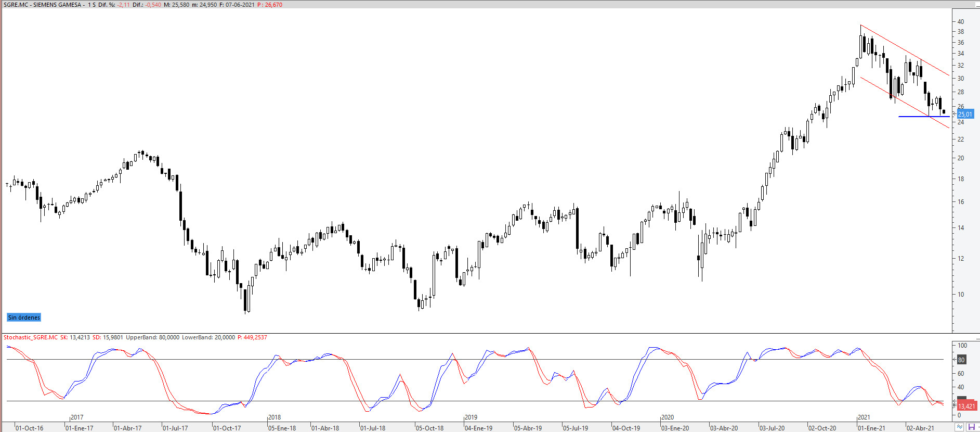The width and height of the screenshot is (980, 432).
Task: Click the 05-Jul-19 date on time axis
Action: point(577,428)
